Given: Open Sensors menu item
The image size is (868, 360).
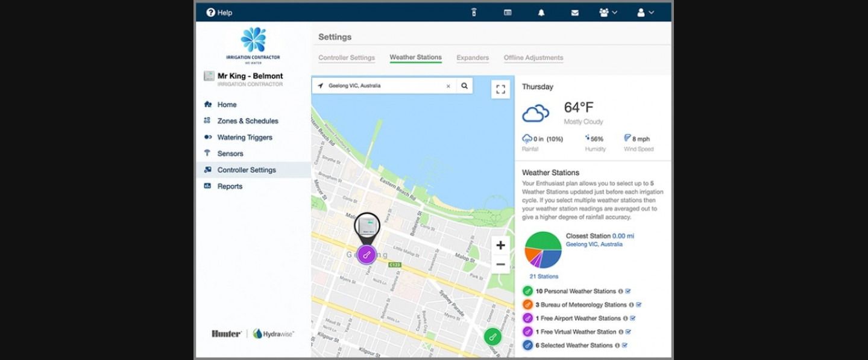Looking at the screenshot, I should (x=230, y=154).
